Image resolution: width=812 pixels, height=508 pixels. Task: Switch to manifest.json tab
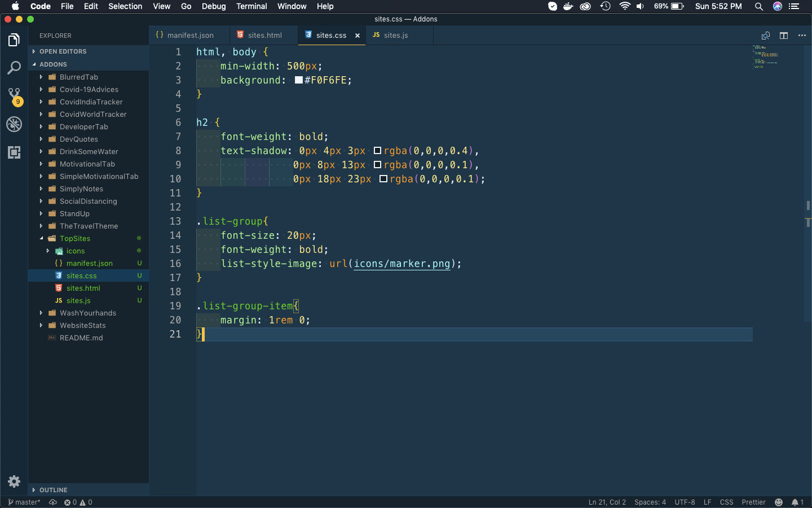click(x=189, y=35)
